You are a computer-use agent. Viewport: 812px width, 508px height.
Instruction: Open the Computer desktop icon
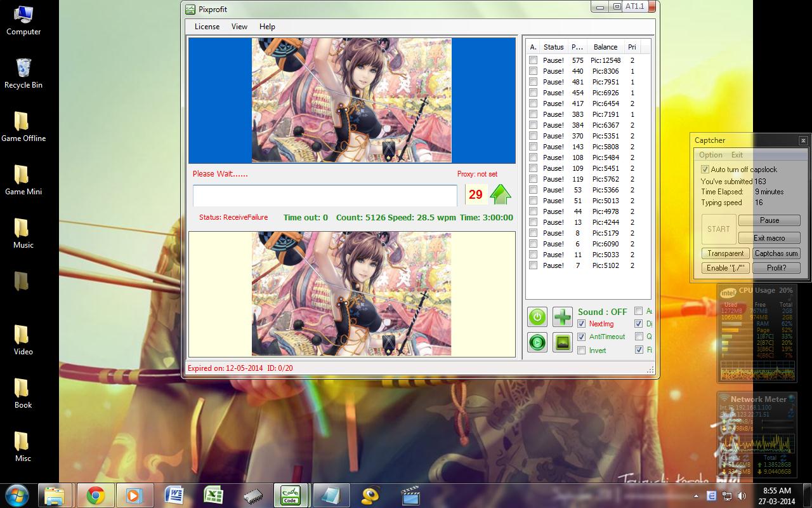click(x=23, y=20)
